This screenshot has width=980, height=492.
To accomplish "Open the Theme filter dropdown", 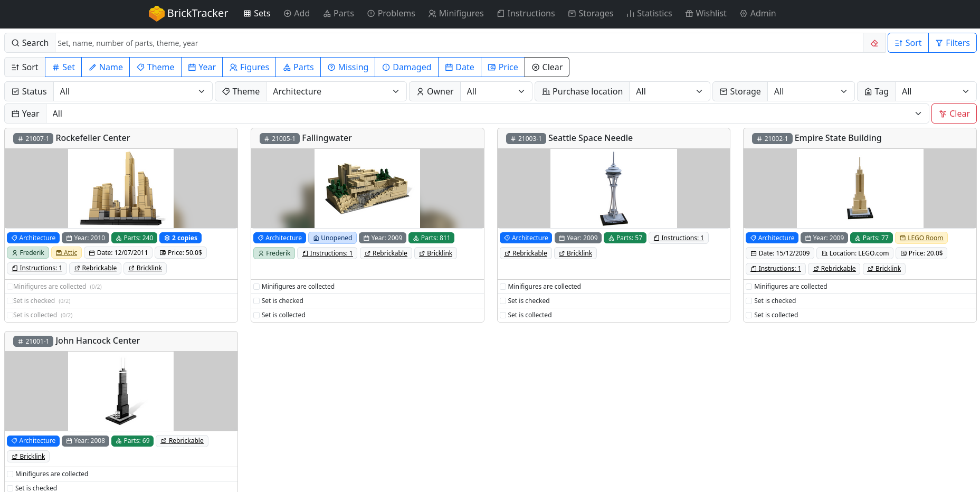I will [x=336, y=92].
